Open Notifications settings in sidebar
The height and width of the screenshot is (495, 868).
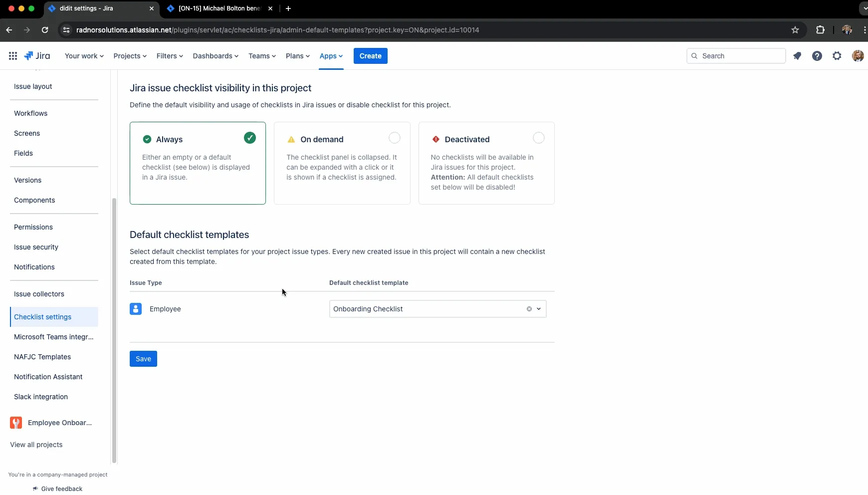(34, 267)
